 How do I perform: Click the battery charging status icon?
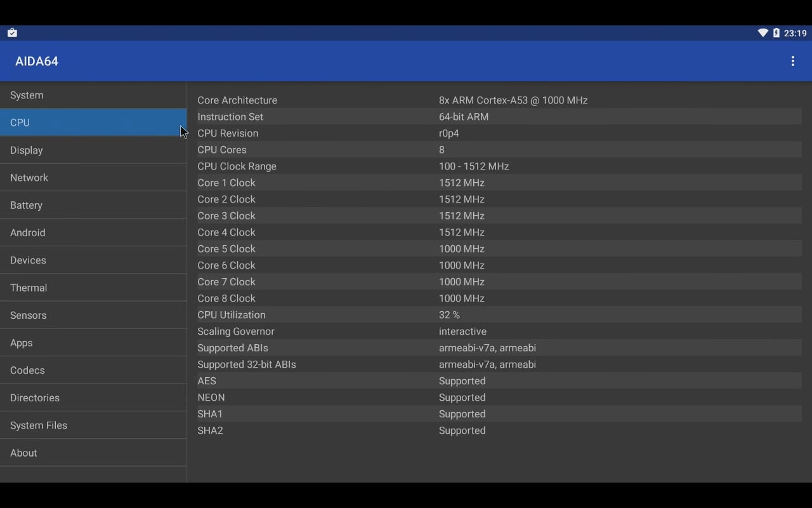click(776, 33)
